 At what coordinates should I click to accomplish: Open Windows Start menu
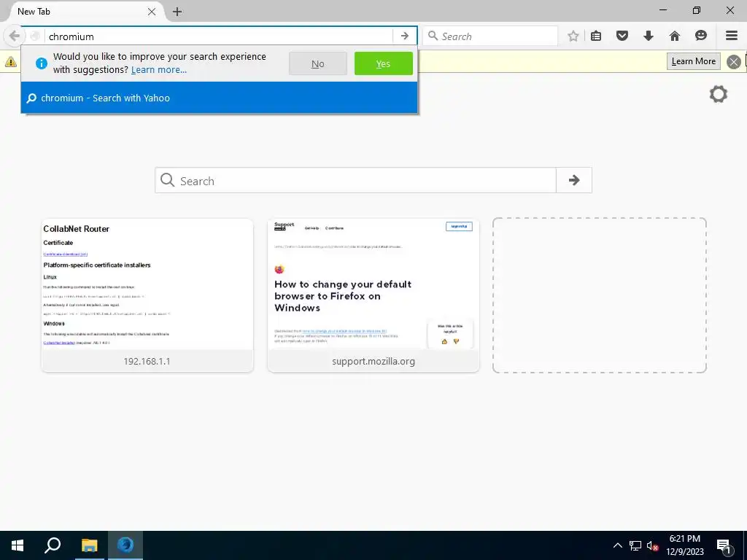click(18, 545)
